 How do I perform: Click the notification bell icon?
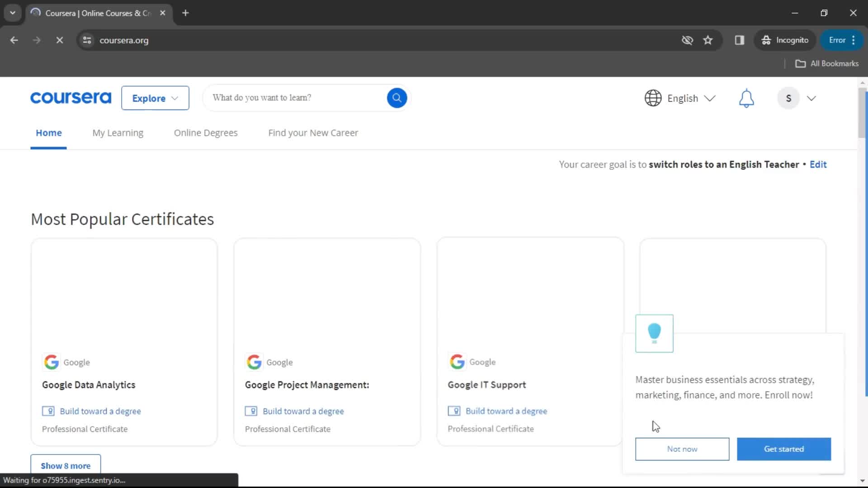[747, 98]
